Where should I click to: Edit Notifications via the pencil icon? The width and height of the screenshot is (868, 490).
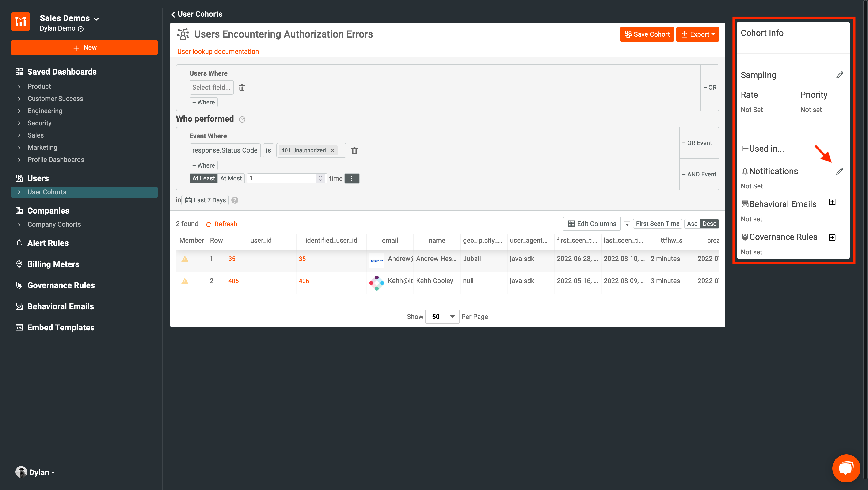pos(840,171)
